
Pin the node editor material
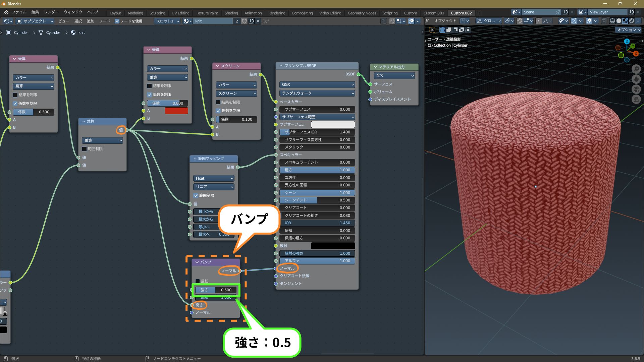(266, 21)
